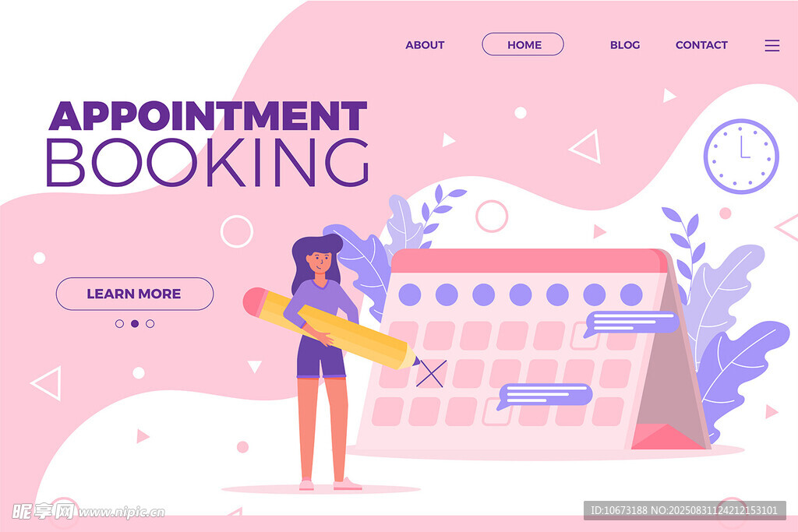Screen dimensions: 798x532
Task: Click the Appointment Booking heading
Action: click(x=207, y=143)
